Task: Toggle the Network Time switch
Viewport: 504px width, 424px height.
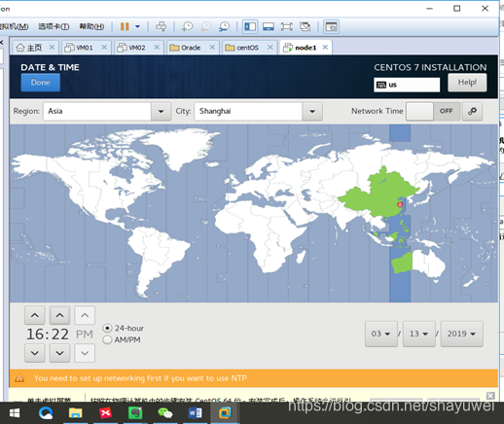Action: pyautogui.click(x=433, y=111)
